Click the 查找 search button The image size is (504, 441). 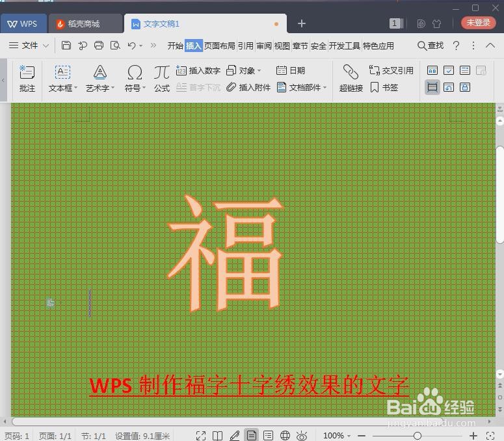point(431,46)
